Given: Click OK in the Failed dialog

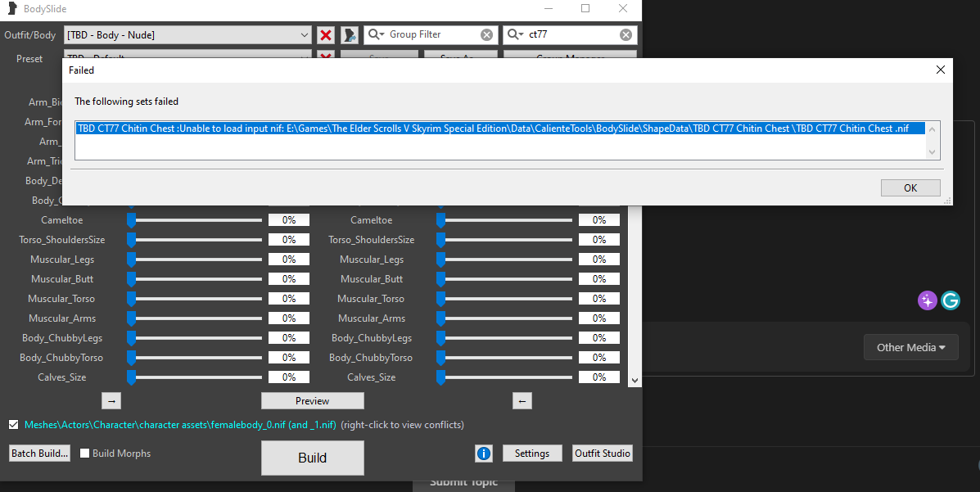Looking at the screenshot, I should pyautogui.click(x=910, y=187).
